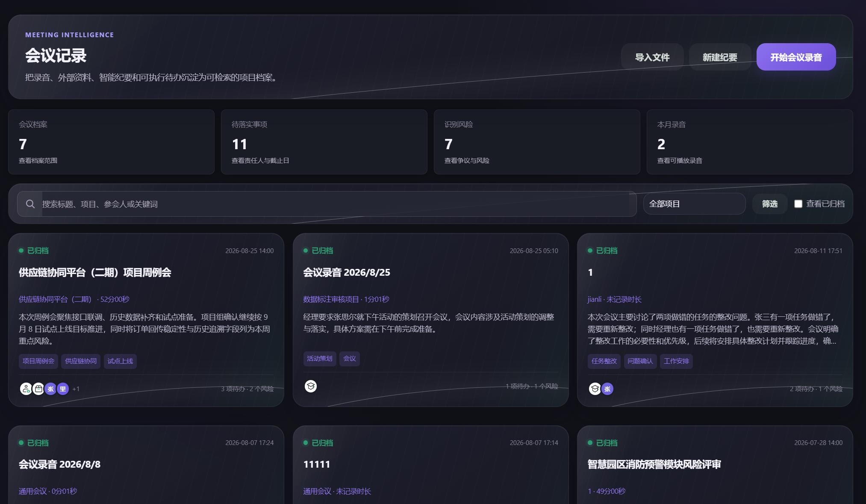Click the graduation cap avatar in 会议录音 2026/8/25 card

click(x=311, y=386)
